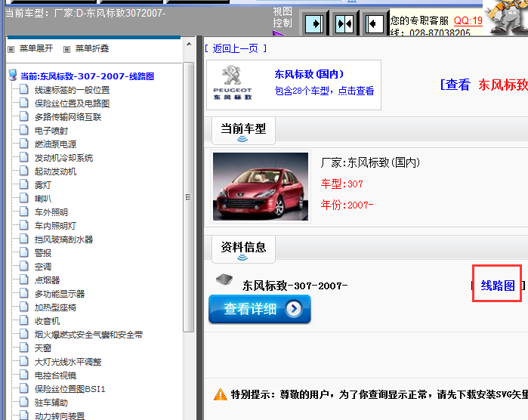Click 点烟器 page icon
528x420 pixels.
pos(24,280)
